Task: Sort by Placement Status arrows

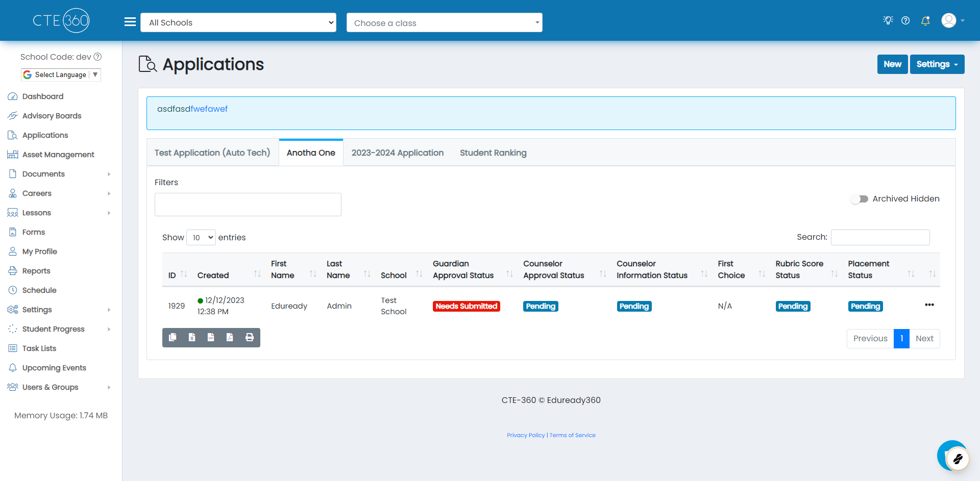Action: click(911, 274)
